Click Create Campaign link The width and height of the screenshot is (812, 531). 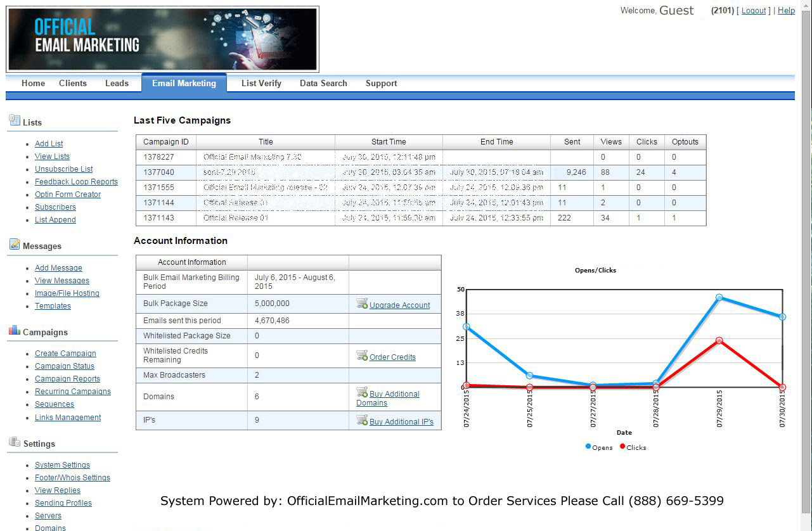(65, 354)
